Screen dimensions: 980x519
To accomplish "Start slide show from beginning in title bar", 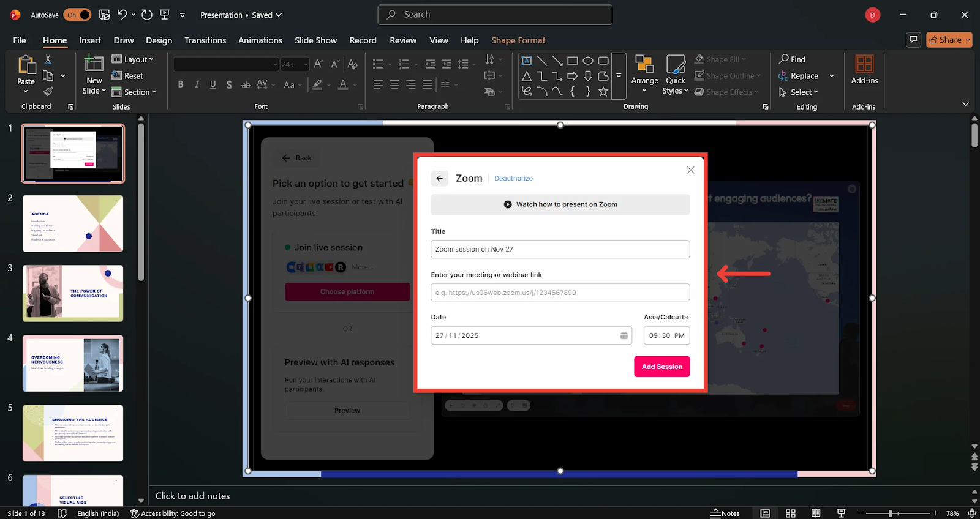I will pyautogui.click(x=165, y=15).
